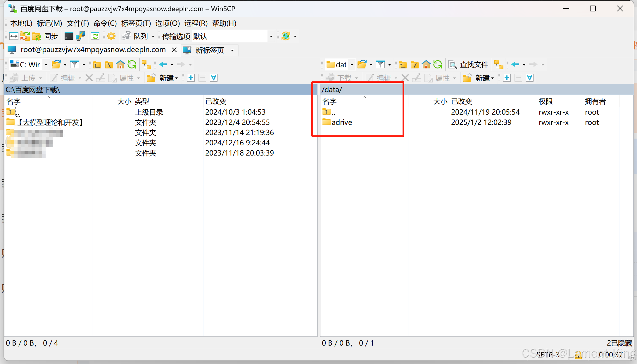This screenshot has height=364, width=637.
Task: Click the Preferences gear icon
Action: [111, 36]
